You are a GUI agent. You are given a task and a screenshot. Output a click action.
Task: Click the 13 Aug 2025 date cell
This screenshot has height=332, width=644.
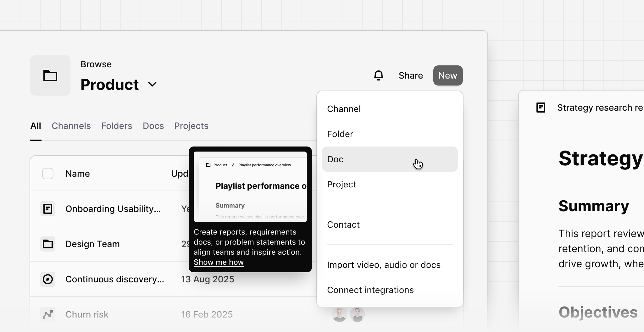(208, 279)
